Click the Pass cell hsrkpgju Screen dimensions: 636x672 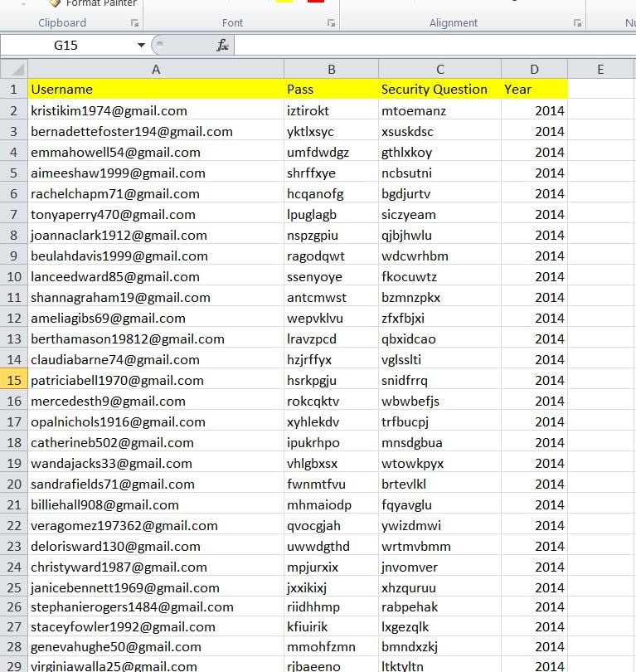[331, 380]
